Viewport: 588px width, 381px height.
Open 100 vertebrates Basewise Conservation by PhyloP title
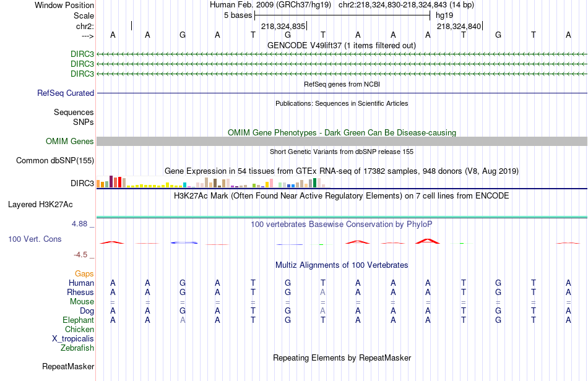point(342,225)
